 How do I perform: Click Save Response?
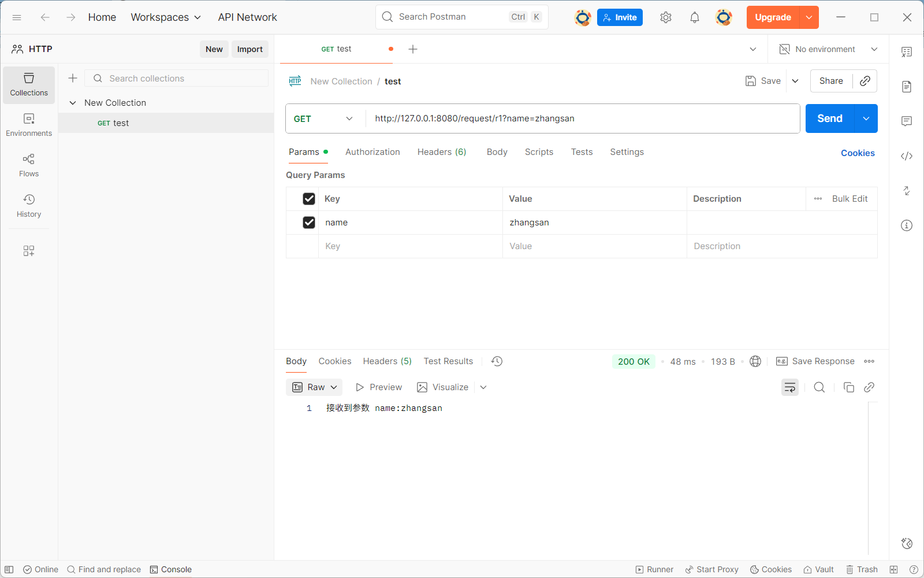tap(815, 361)
